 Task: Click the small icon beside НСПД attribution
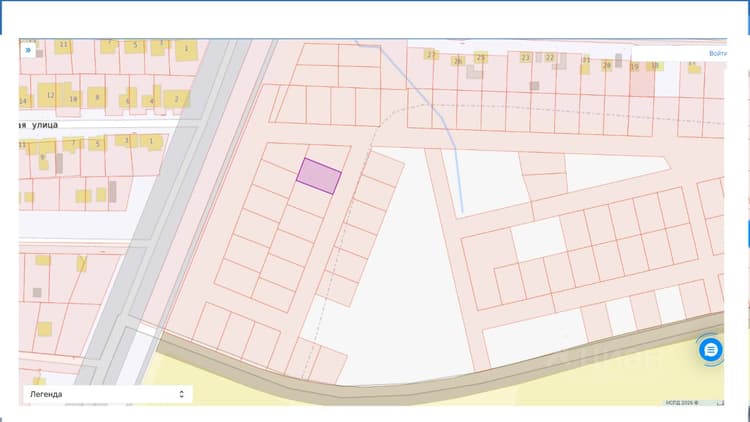click(720, 403)
